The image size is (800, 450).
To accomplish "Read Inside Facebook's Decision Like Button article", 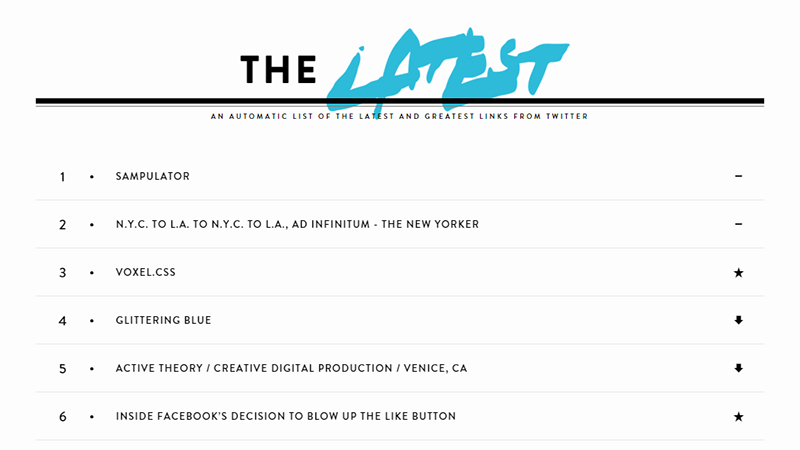I will pyautogui.click(x=286, y=416).
